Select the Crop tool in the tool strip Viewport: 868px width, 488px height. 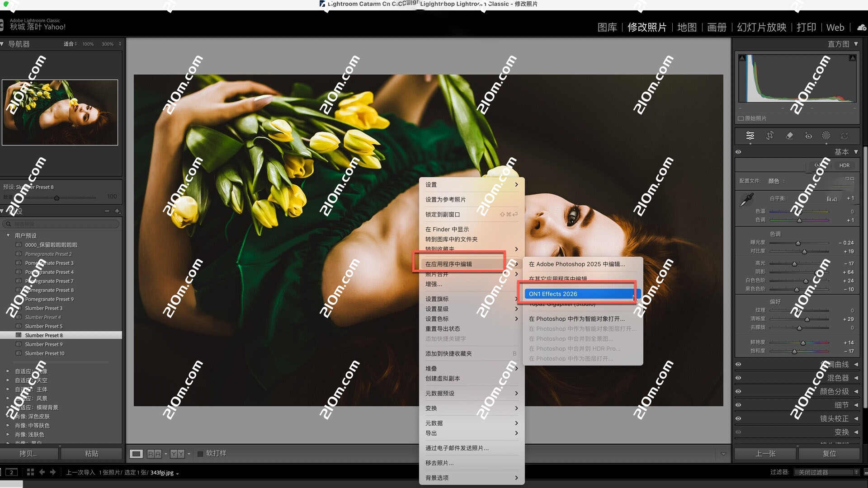click(770, 136)
